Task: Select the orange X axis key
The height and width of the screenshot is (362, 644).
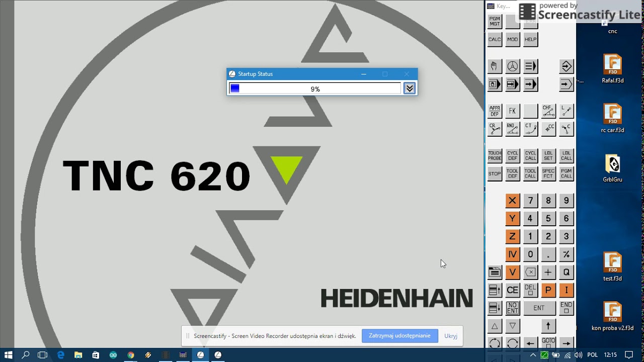Action: tap(512, 201)
